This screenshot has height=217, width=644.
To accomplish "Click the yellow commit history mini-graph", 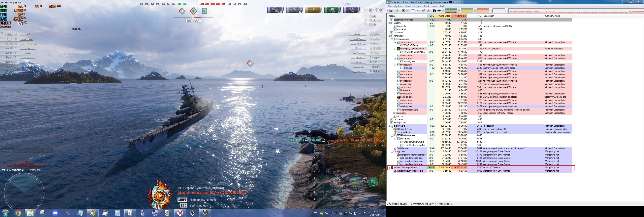I will pos(467,11).
